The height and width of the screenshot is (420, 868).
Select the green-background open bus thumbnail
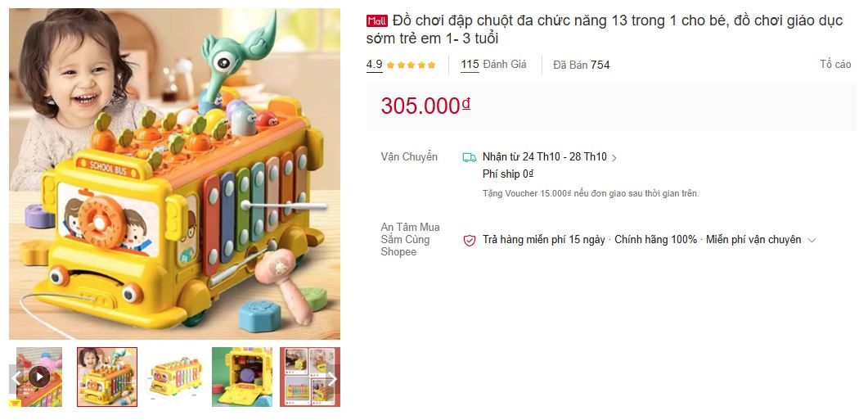[x=242, y=377]
